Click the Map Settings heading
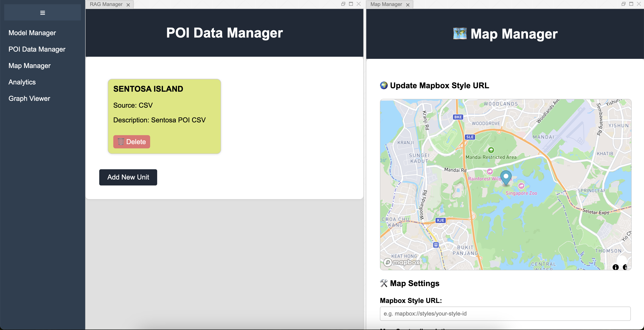 click(414, 283)
